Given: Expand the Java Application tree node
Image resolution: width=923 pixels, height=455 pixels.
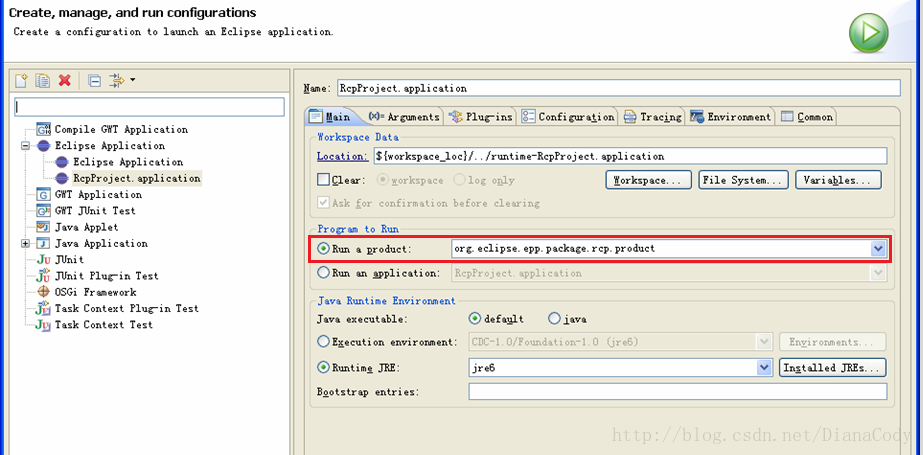Looking at the screenshot, I should (x=25, y=243).
